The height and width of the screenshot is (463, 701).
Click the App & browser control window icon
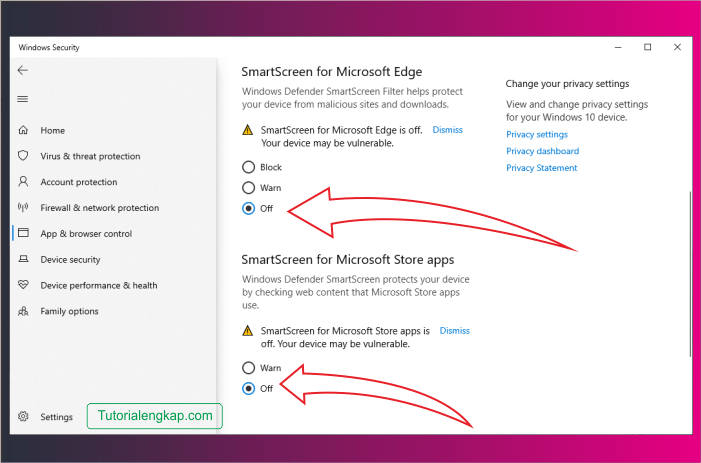[23, 233]
